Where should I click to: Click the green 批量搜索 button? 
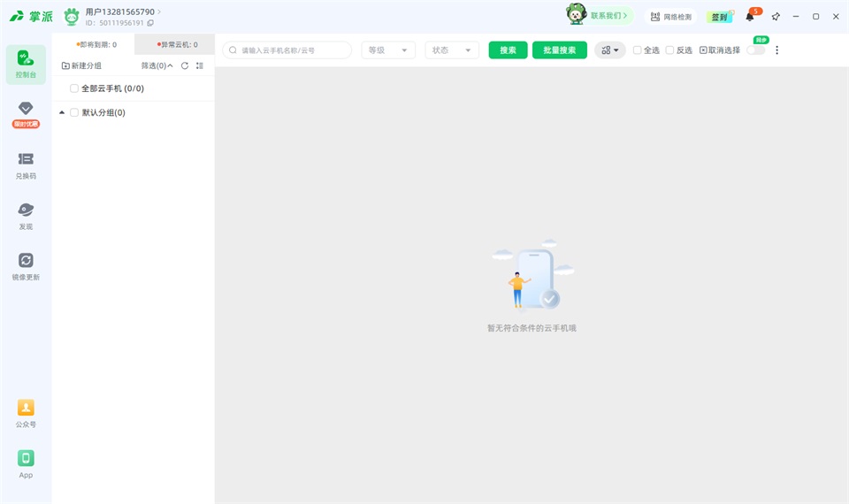click(559, 50)
